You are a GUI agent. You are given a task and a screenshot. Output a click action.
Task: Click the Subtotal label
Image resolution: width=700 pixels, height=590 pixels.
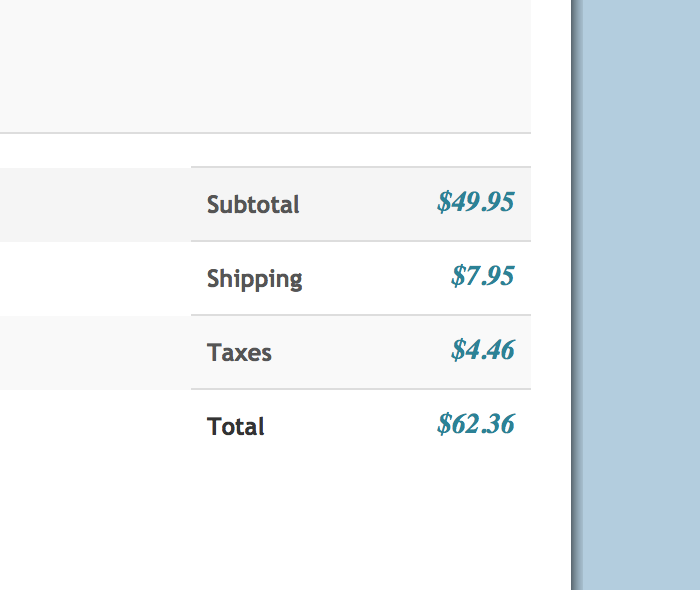pyautogui.click(x=253, y=205)
